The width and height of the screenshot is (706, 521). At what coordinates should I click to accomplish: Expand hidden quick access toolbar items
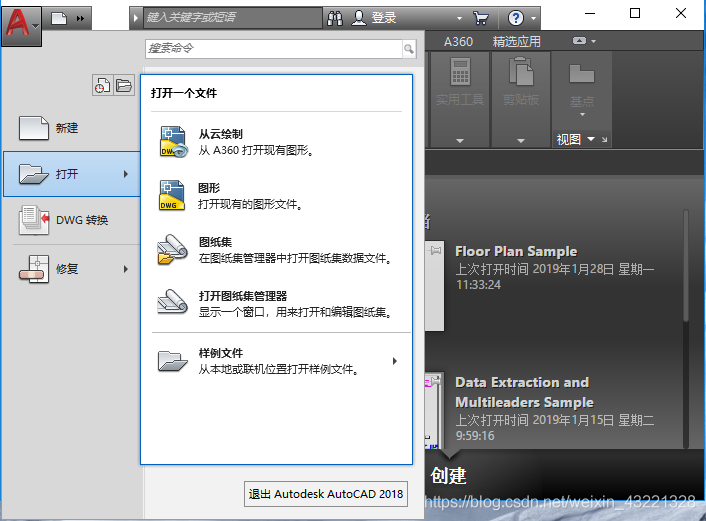pos(80,18)
